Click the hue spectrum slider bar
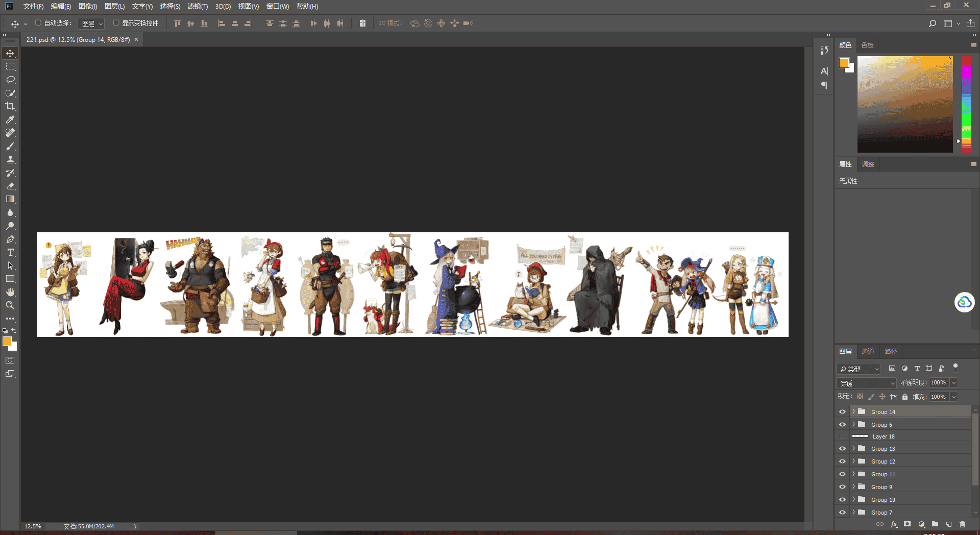The height and width of the screenshot is (535, 980). click(x=966, y=104)
